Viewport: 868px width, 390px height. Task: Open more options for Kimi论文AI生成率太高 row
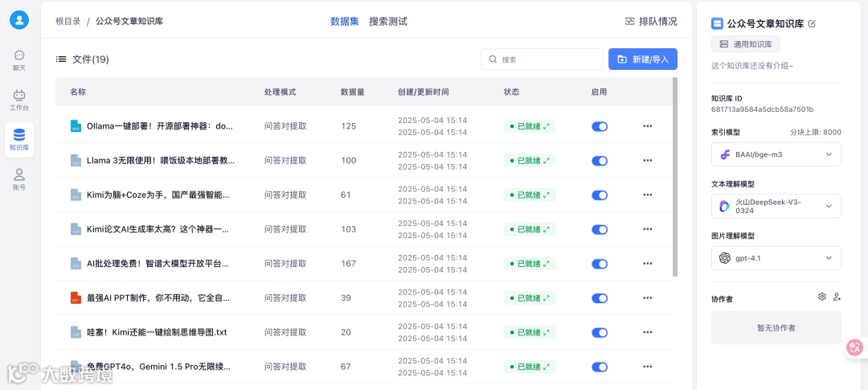coord(648,229)
